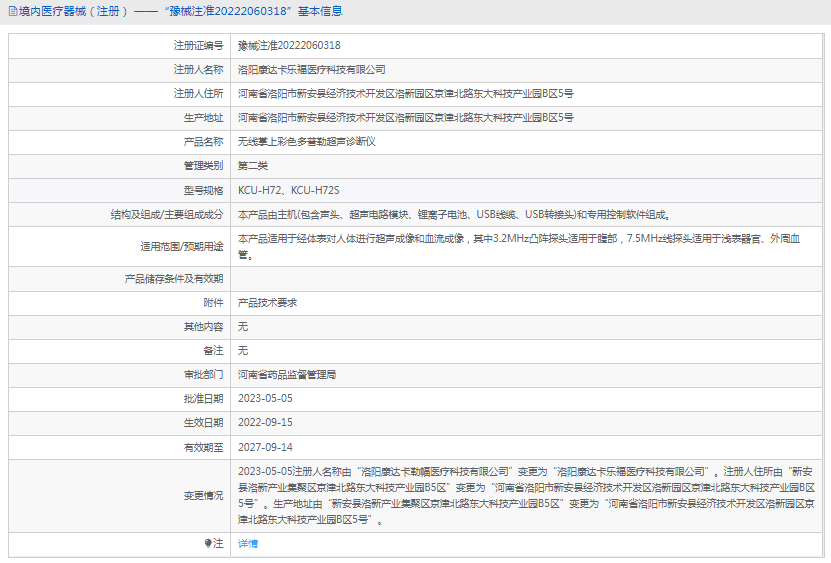The image size is (831, 563).
Task: Click the label 生效日期
Action: tap(204, 423)
